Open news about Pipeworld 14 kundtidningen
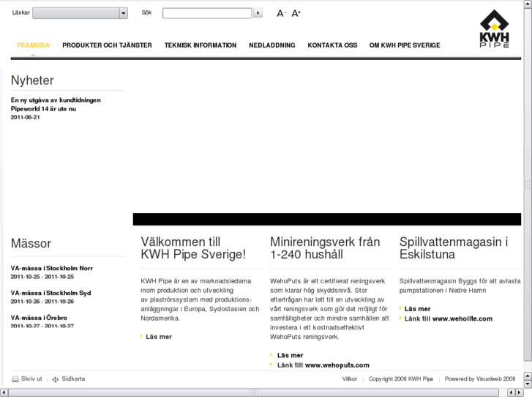 (x=56, y=104)
